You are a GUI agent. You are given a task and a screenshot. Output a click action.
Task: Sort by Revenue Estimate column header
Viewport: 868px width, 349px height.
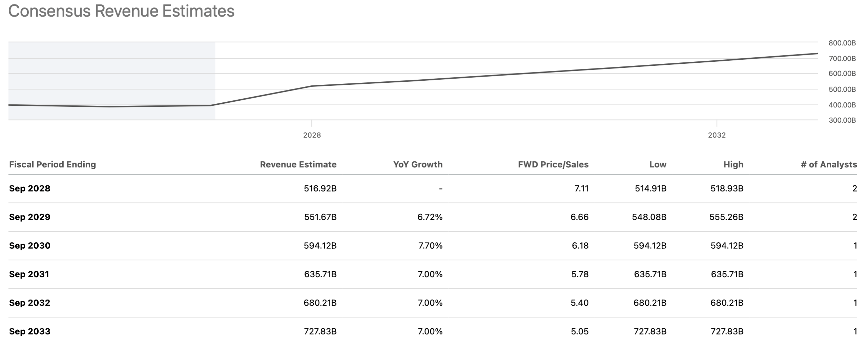(298, 165)
